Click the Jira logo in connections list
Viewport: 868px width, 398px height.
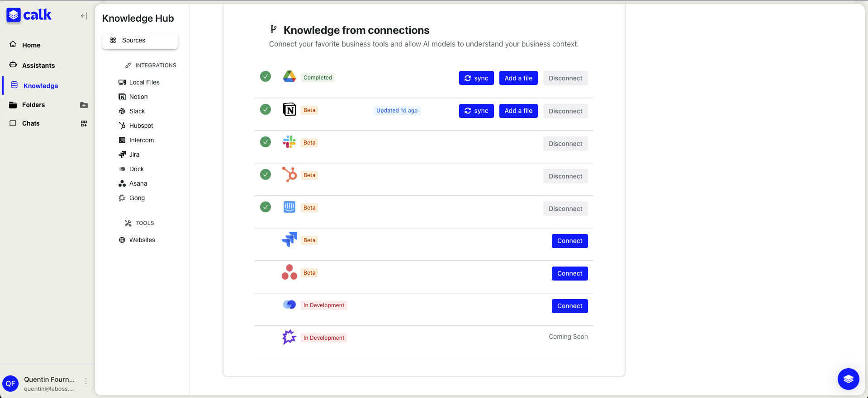pyautogui.click(x=289, y=239)
